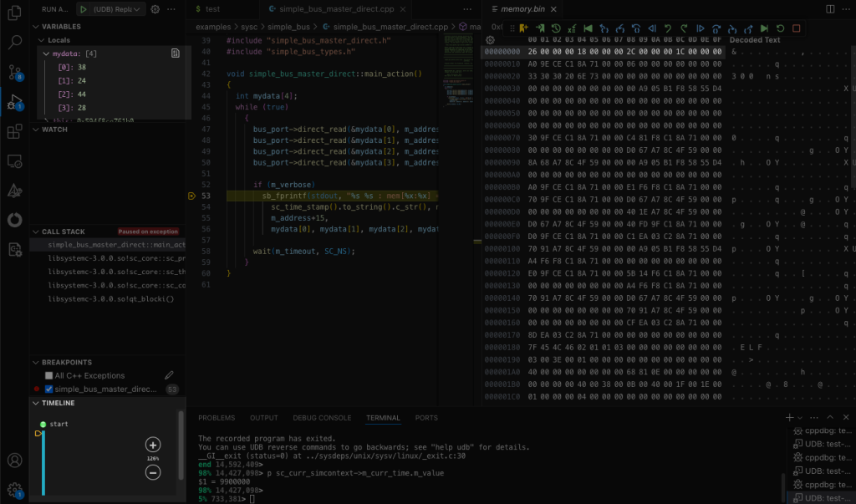
Task: Open hex editor settings gear icon
Action: click(490, 40)
